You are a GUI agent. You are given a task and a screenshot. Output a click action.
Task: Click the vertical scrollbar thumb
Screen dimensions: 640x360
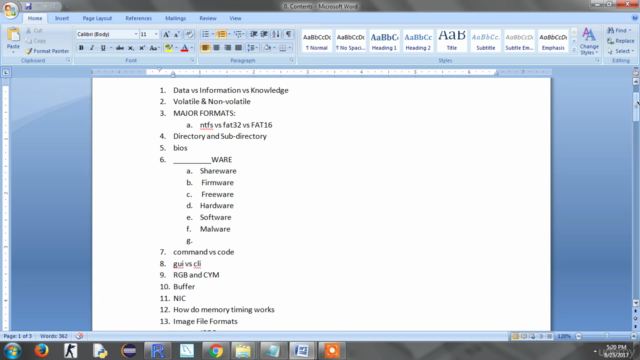tap(636, 106)
